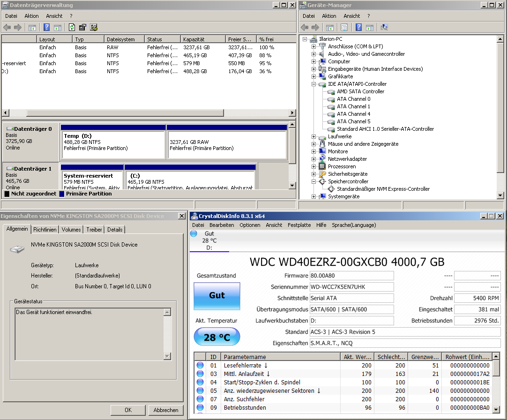This screenshot has height=420, width=507.
Task: Select ATA Channel 4 tree item
Action: point(353,114)
